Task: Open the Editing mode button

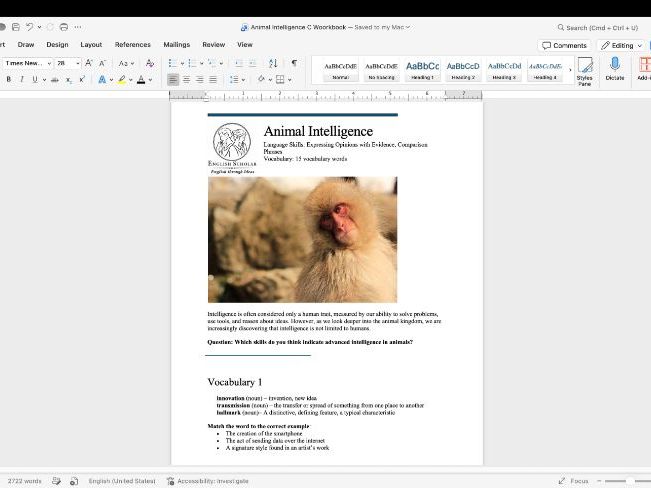Action: pos(621,45)
